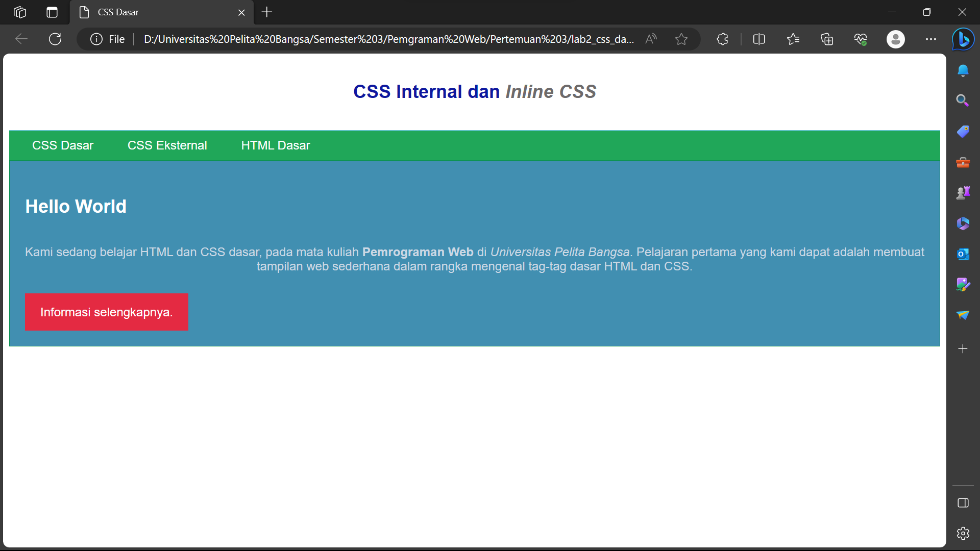
Task: Toggle vertical tabs action menu
Action: (x=52, y=12)
